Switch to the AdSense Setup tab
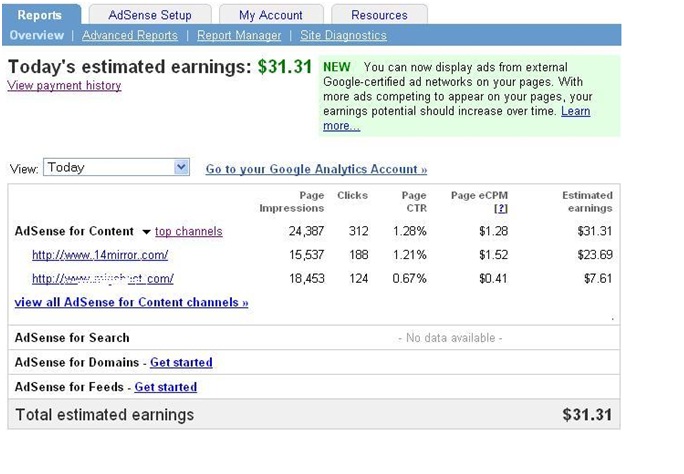The height and width of the screenshot is (474, 684). tap(150, 15)
